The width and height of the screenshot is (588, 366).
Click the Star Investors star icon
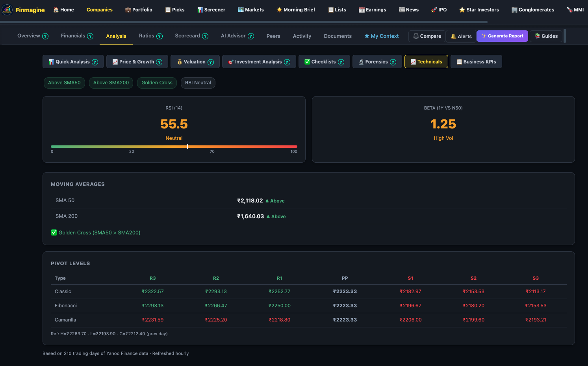462,9
